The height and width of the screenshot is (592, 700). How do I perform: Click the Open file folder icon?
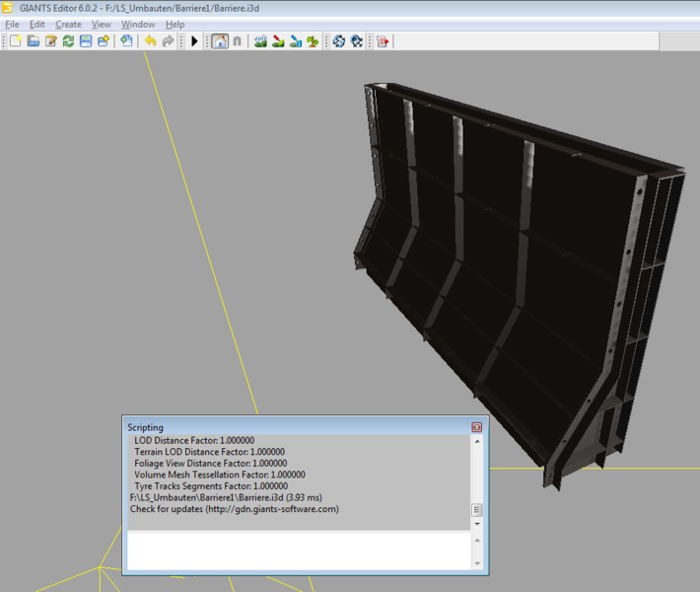point(33,41)
